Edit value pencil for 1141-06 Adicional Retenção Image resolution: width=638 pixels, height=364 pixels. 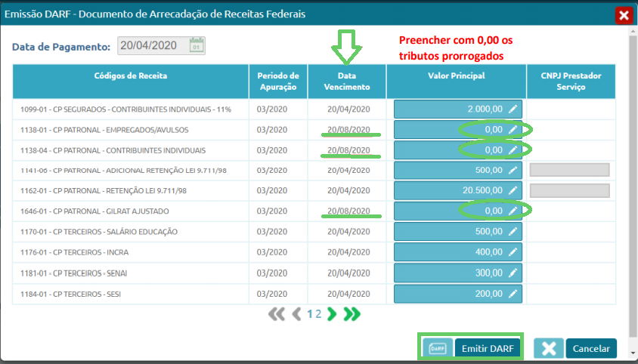point(513,171)
